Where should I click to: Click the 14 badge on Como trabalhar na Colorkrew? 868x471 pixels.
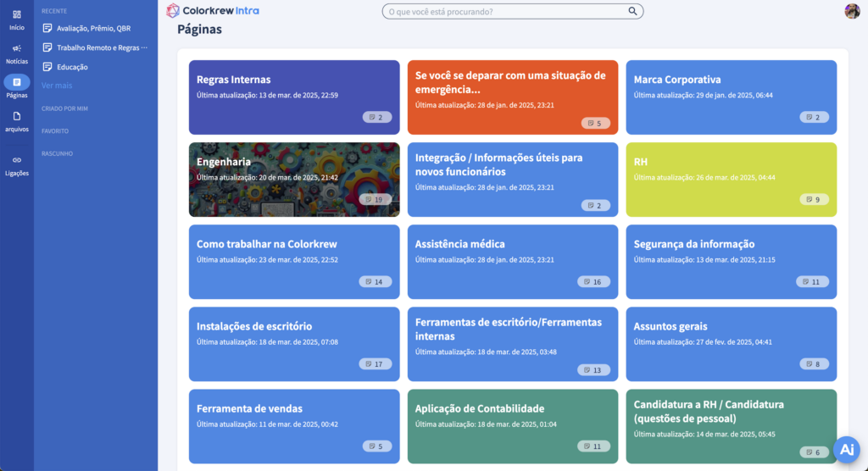click(376, 282)
